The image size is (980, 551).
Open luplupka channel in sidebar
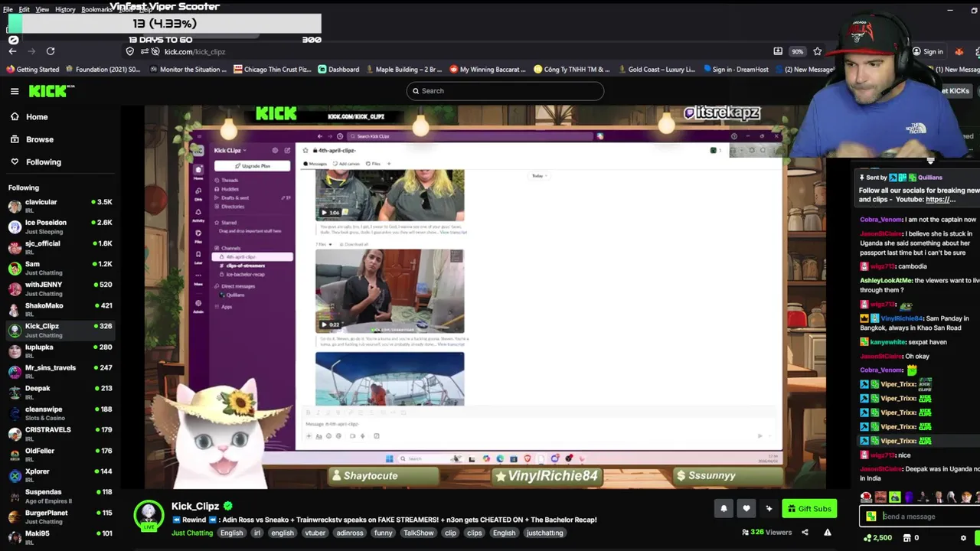(x=60, y=350)
